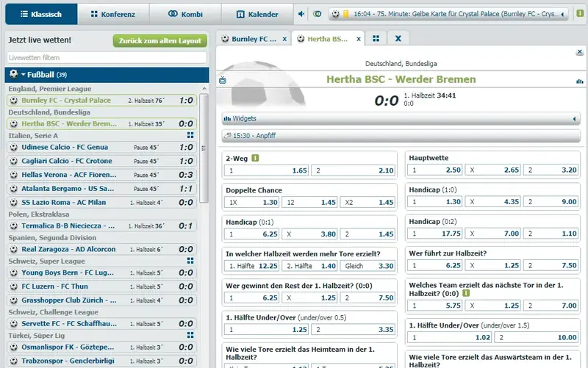Open the Konferenz view tab
Screen dimensions: 588x368
113,14
